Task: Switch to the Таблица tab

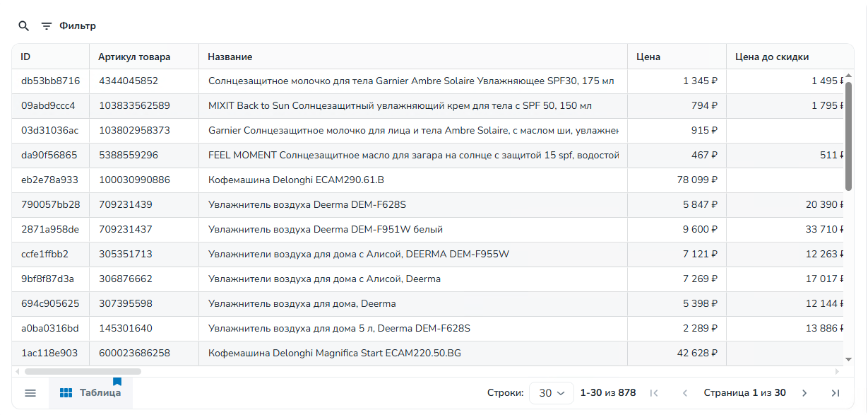Action: point(90,393)
